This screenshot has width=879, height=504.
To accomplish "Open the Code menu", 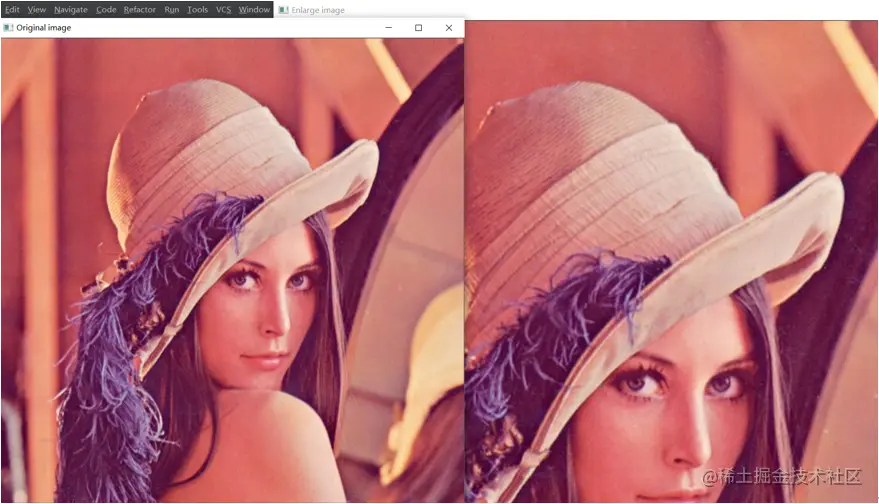I will coord(106,10).
